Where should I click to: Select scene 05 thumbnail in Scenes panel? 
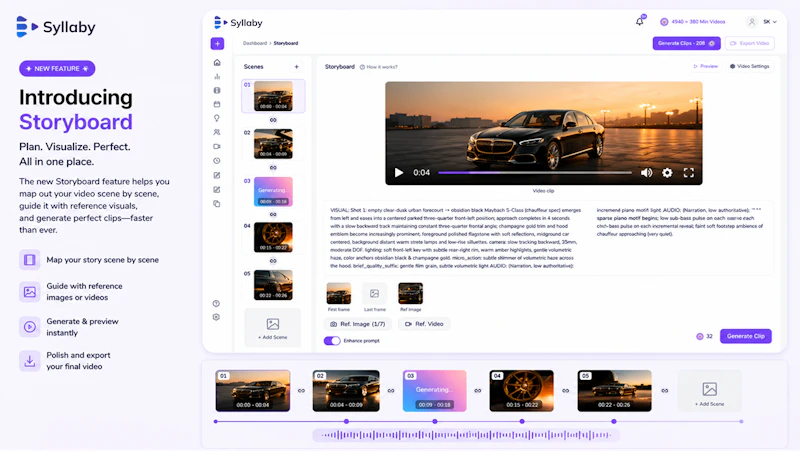tap(273, 285)
